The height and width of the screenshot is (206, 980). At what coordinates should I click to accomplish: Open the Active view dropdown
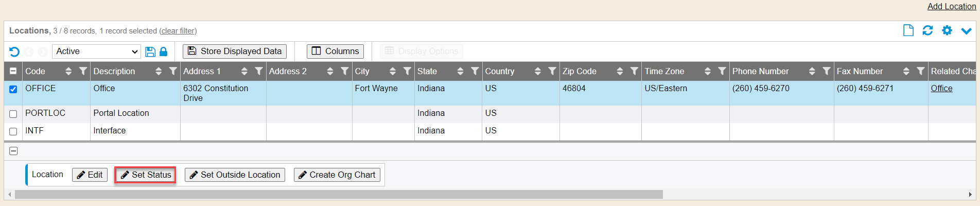(x=96, y=51)
